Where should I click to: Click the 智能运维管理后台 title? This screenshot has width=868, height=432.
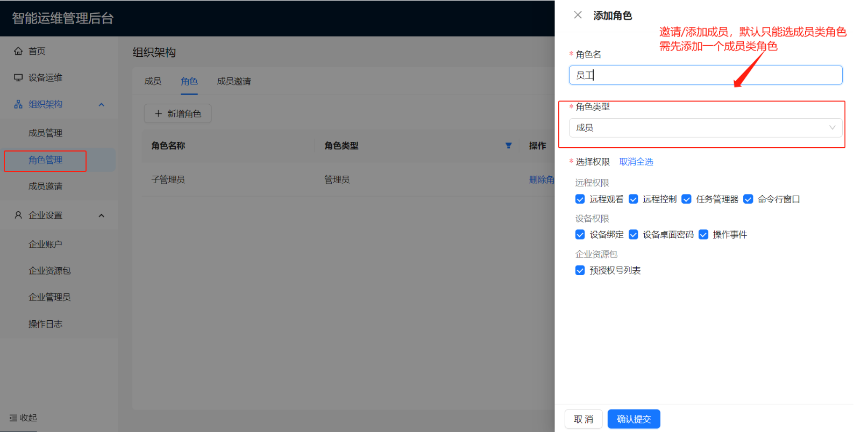point(63,18)
